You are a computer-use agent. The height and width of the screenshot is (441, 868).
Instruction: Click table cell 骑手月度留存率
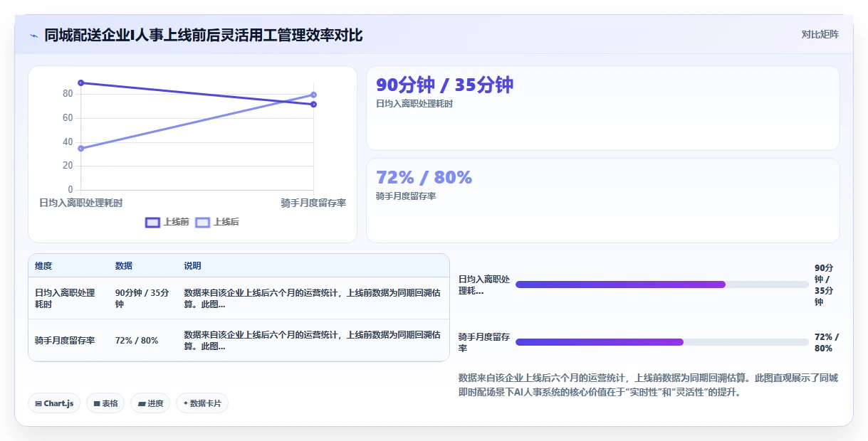(65, 340)
